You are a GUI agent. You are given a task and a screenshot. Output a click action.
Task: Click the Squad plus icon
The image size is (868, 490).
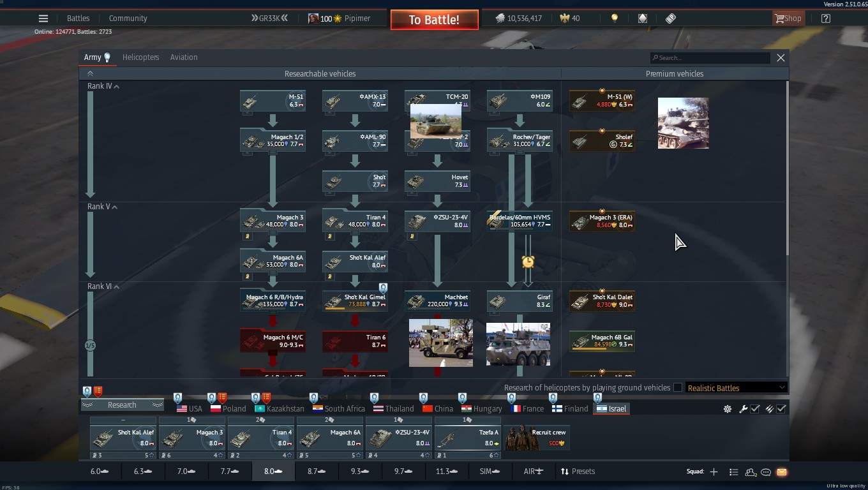714,471
